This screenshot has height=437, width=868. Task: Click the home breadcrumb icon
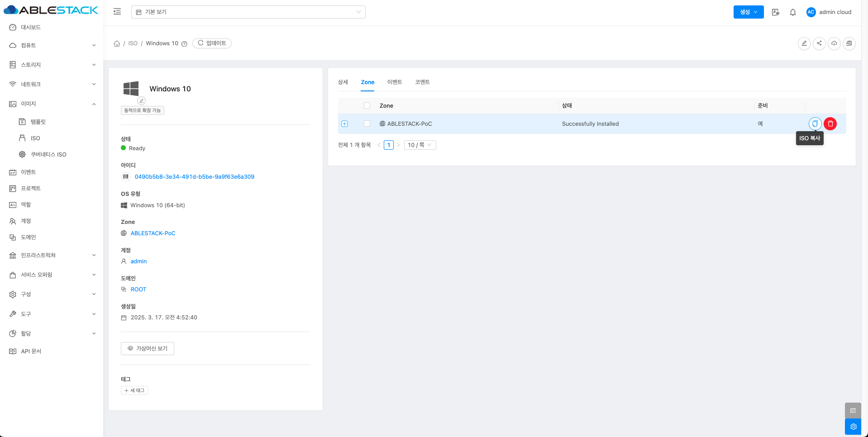coord(117,43)
